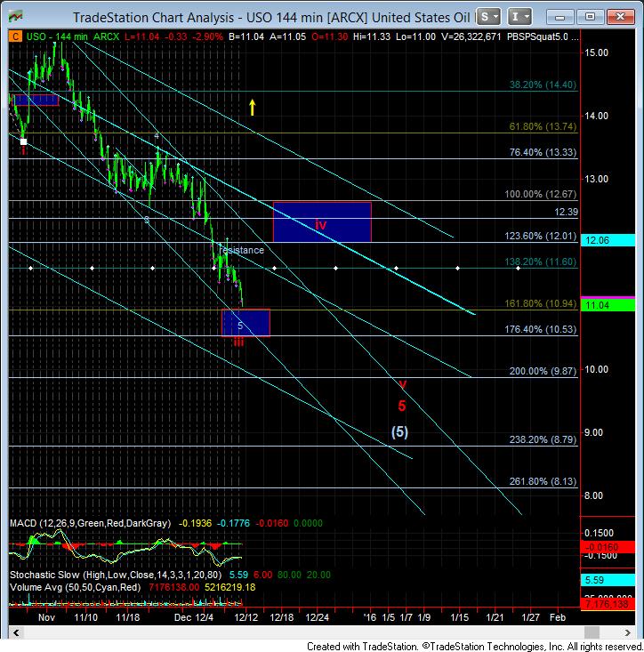Click the red '5' wave label below v

point(402,406)
